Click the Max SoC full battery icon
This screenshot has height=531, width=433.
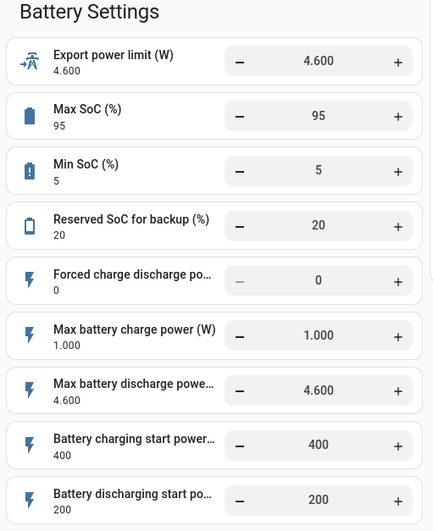coord(30,116)
